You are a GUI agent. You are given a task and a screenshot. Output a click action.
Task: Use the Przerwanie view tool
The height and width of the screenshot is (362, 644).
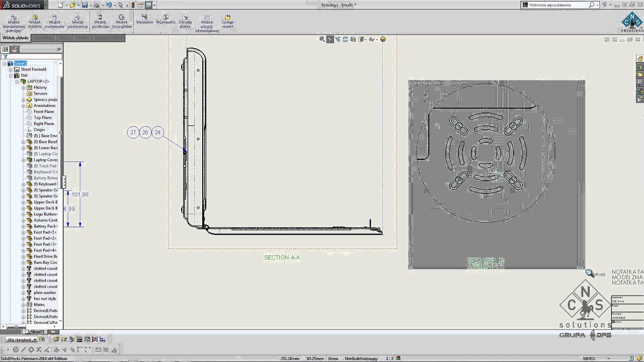pyautogui.click(x=166, y=20)
